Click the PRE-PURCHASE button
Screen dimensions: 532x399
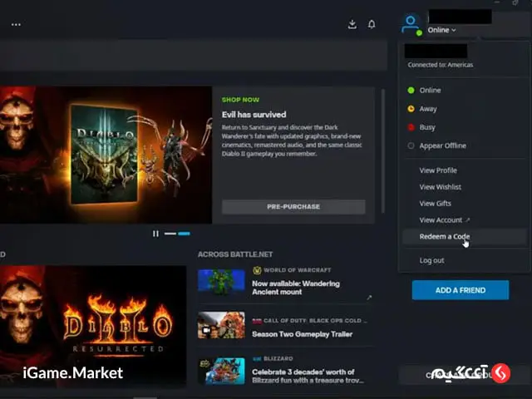293,207
